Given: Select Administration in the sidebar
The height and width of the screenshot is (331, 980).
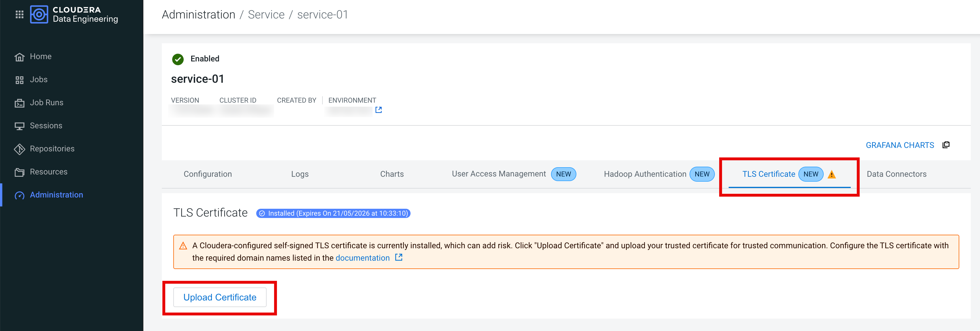Looking at the screenshot, I should coord(56,195).
